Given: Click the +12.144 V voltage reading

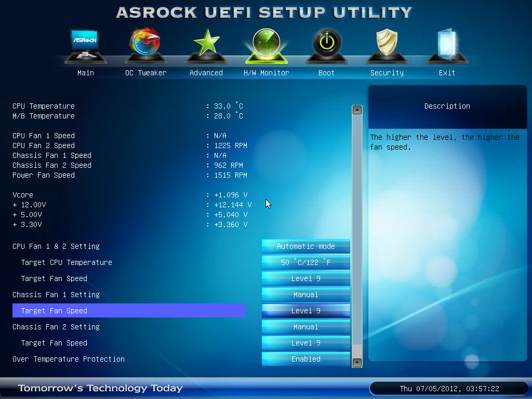Looking at the screenshot, I should tap(233, 205).
